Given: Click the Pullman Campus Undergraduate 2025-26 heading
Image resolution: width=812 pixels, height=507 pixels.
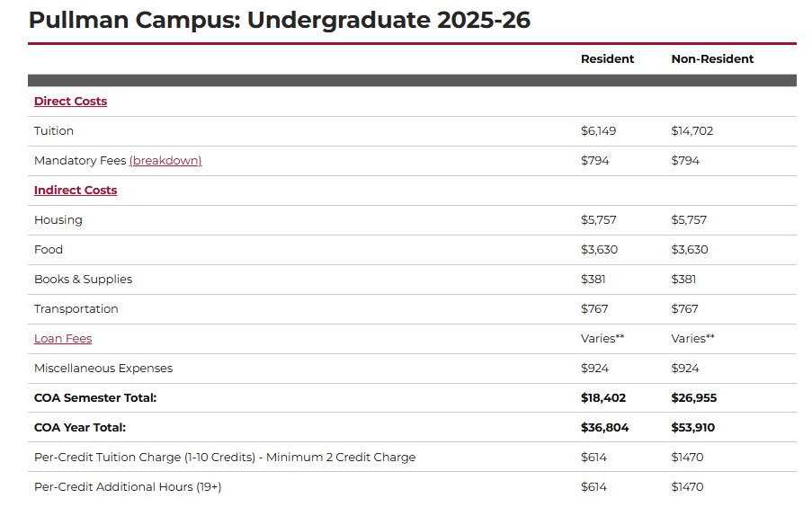Looking at the screenshot, I should pyautogui.click(x=280, y=21).
